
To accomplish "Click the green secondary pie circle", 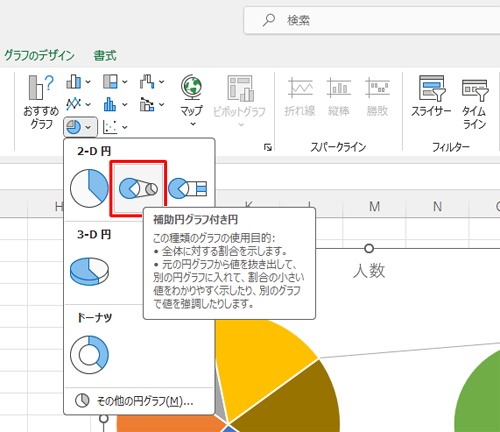I will [480, 397].
